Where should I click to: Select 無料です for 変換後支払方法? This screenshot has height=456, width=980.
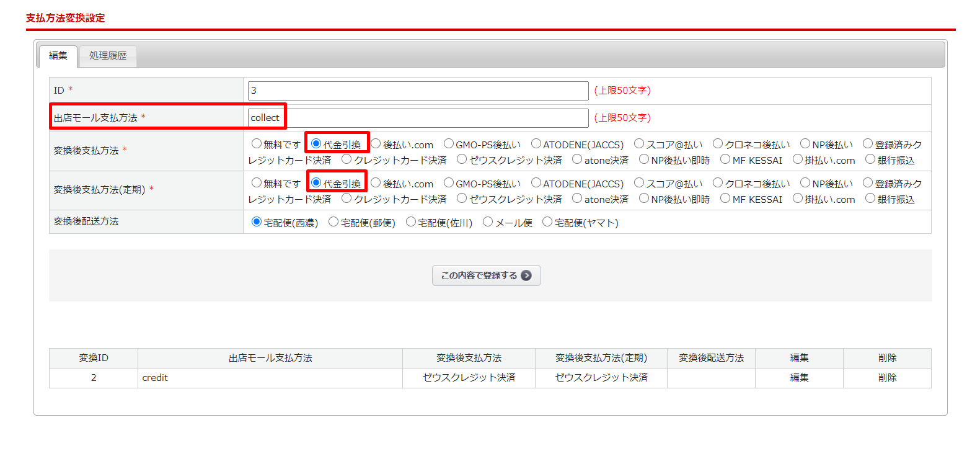tap(257, 144)
